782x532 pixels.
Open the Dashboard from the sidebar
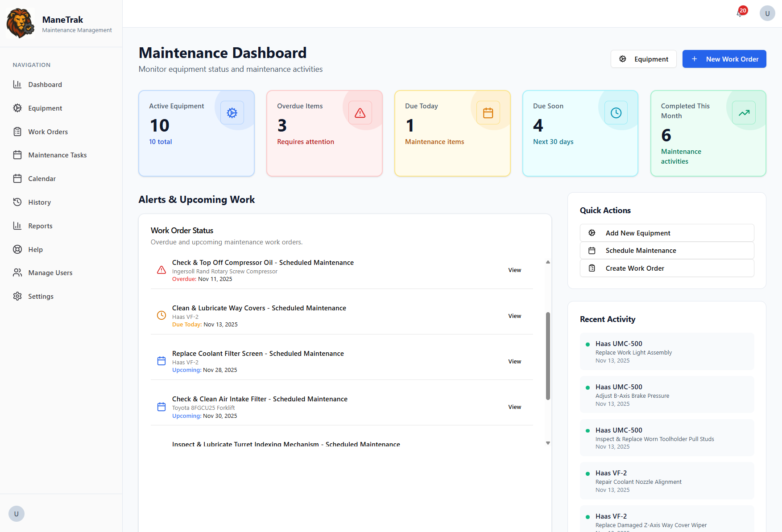click(45, 84)
